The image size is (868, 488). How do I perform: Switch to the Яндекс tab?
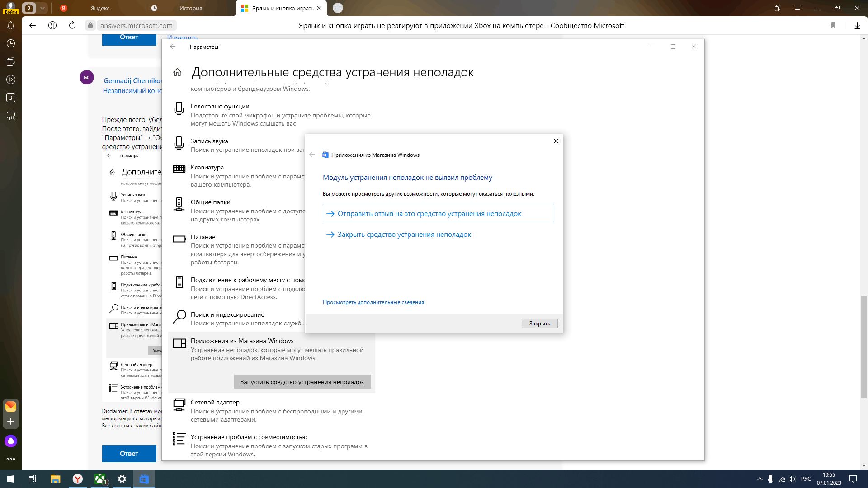point(99,8)
